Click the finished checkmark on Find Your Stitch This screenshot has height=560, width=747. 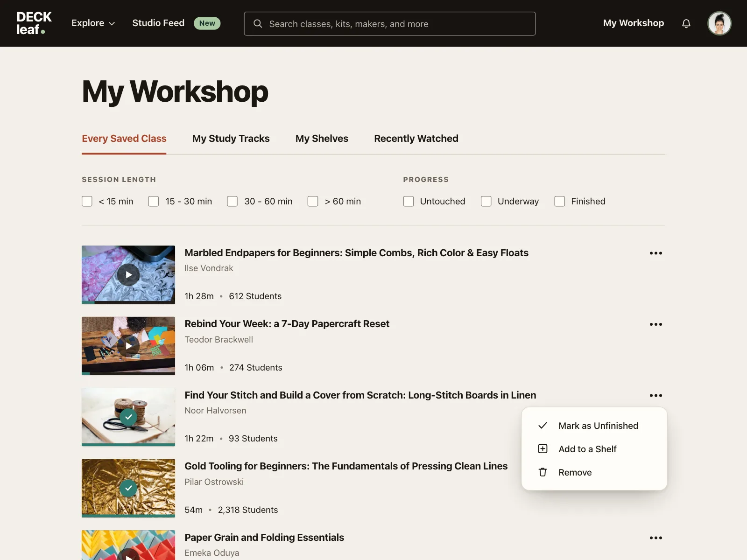tap(128, 417)
